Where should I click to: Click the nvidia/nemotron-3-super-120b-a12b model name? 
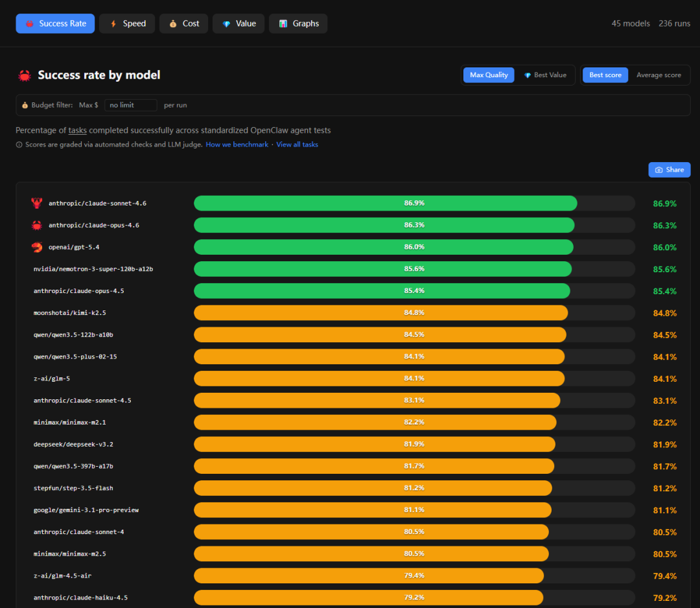(93, 269)
